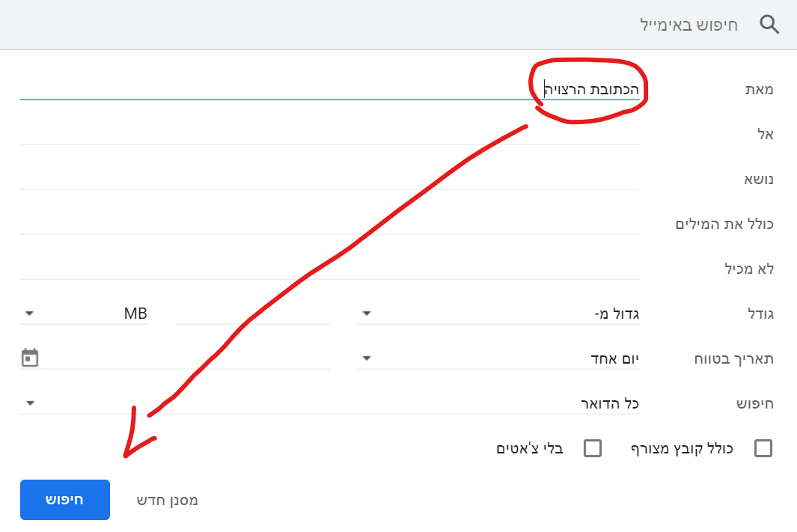
Task: Open the "יום אחד" date range dropdown
Action: 499,358
